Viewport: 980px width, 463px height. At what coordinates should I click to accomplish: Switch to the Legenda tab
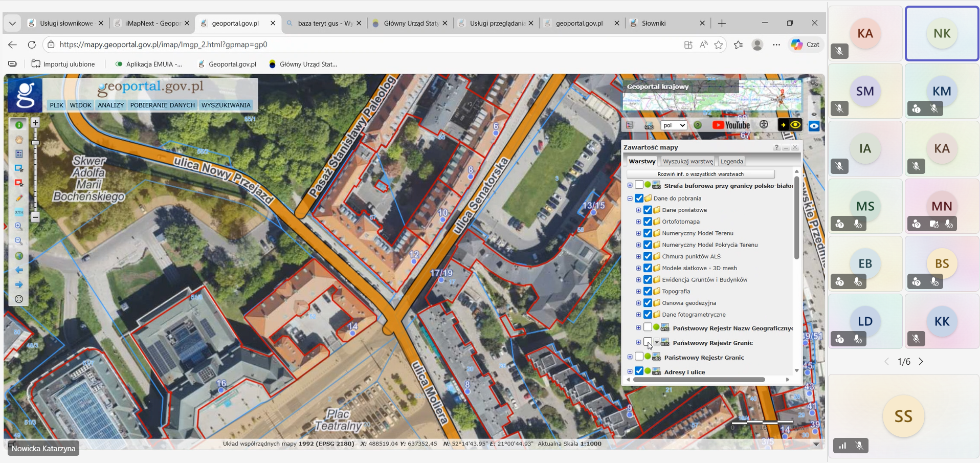coord(731,161)
